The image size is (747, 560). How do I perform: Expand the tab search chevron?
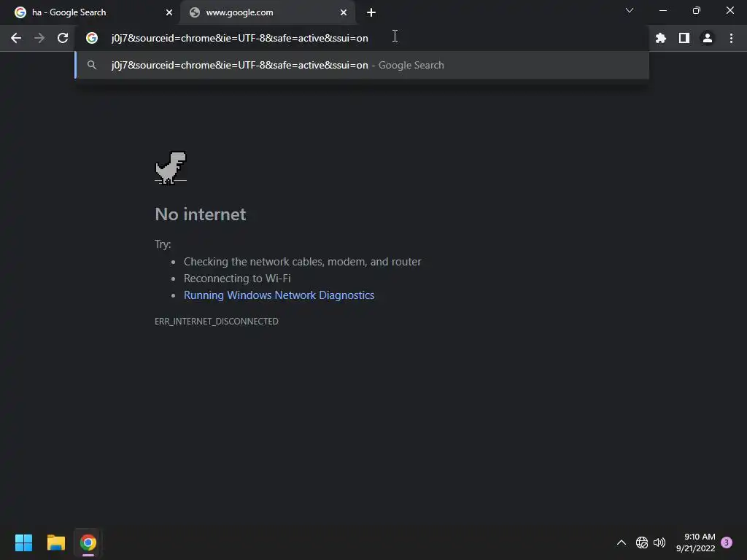pos(630,10)
